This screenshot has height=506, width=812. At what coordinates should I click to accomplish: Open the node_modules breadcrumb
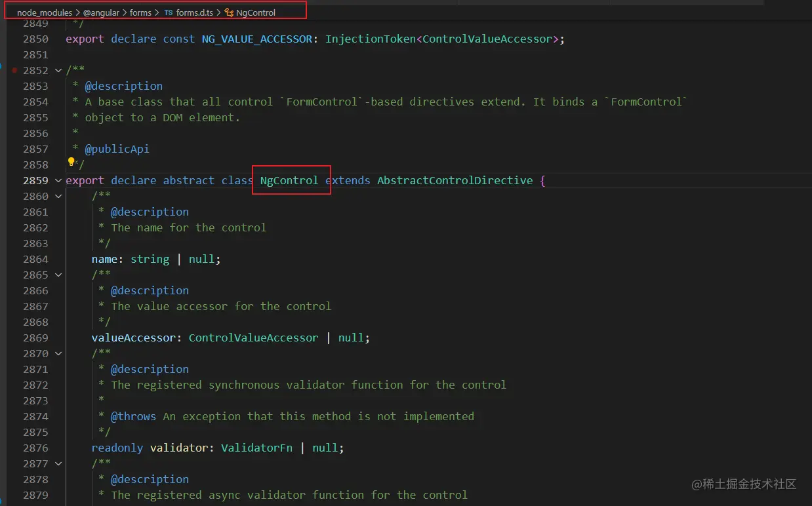[x=45, y=12]
